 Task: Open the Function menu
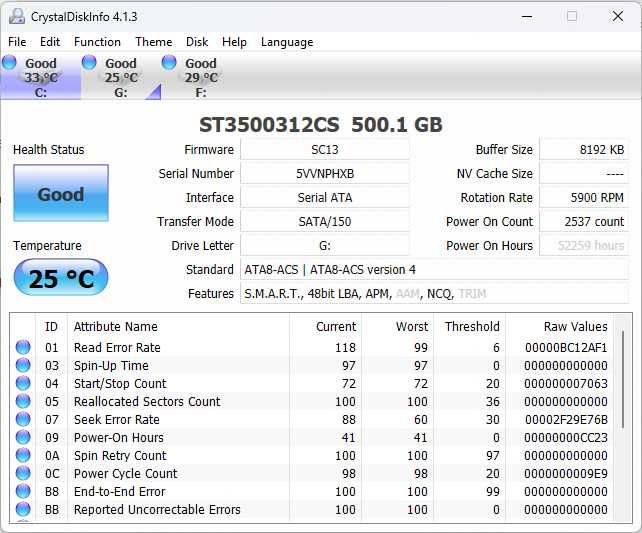pos(97,42)
